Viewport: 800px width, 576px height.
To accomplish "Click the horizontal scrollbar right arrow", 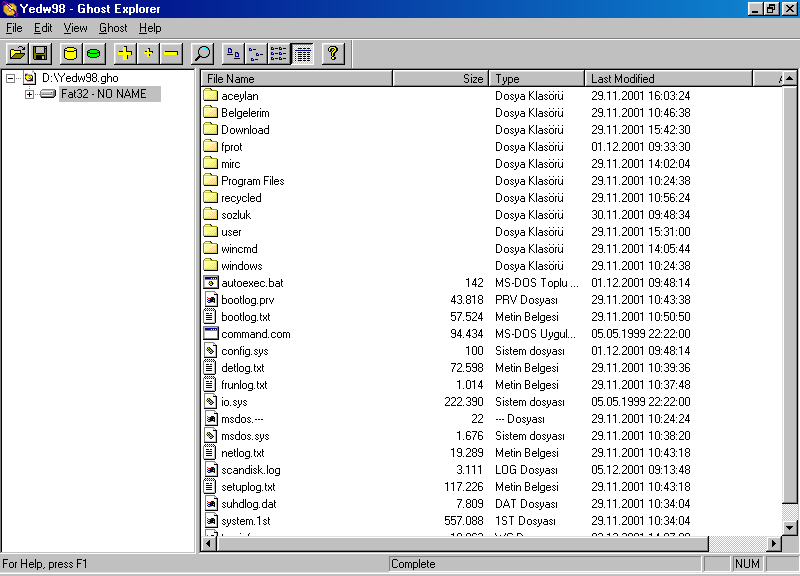I will [x=774, y=544].
